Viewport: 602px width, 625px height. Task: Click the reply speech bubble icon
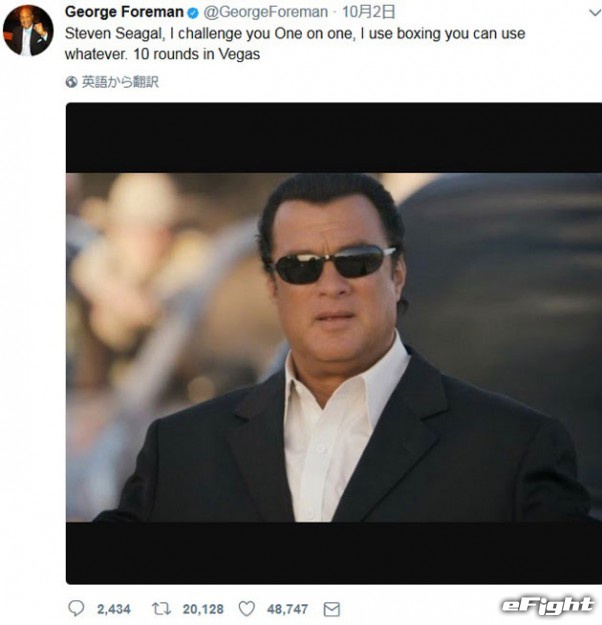[76, 608]
